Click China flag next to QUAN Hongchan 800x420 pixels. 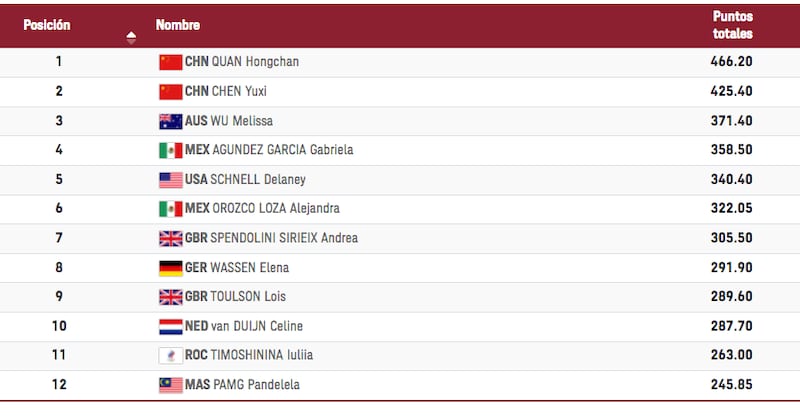[x=170, y=62]
